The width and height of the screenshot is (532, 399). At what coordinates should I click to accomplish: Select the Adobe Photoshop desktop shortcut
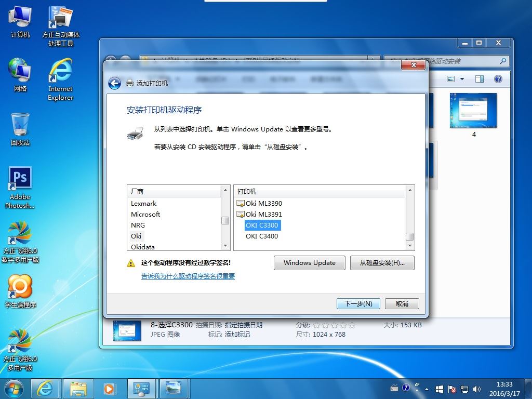[20, 188]
